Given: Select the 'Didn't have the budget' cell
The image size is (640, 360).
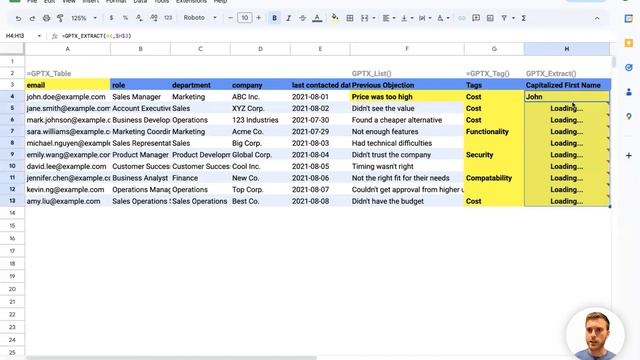Looking at the screenshot, I should point(407,201).
